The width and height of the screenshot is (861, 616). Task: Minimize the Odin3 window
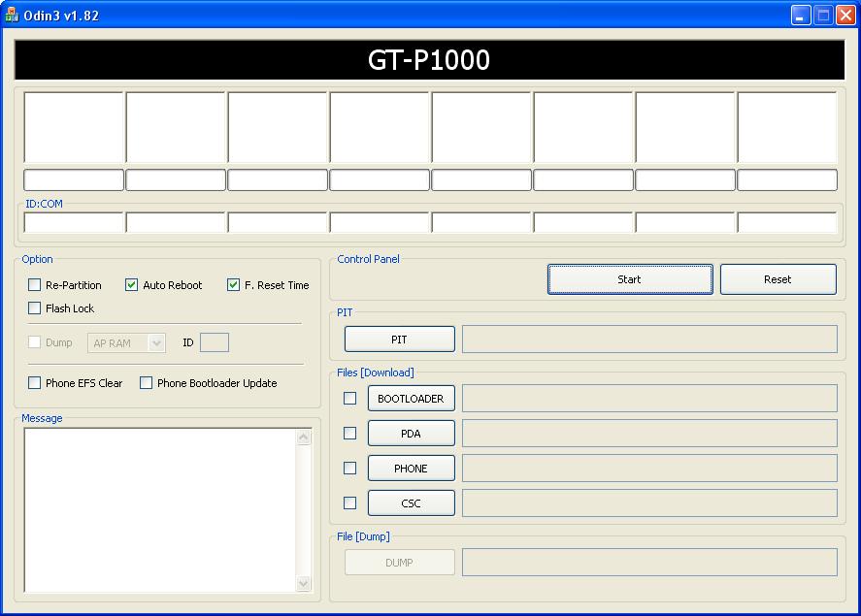pyautogui.click(x=801, y=16)
